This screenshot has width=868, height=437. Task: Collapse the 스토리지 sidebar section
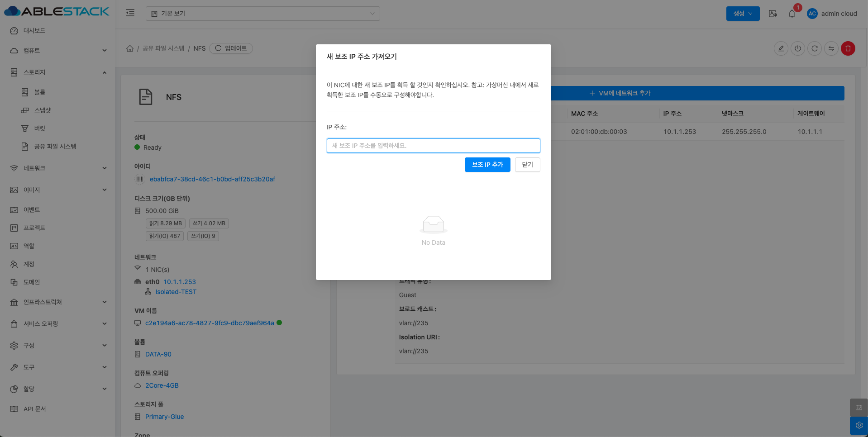pyautogui.click(x=58, y=72)
